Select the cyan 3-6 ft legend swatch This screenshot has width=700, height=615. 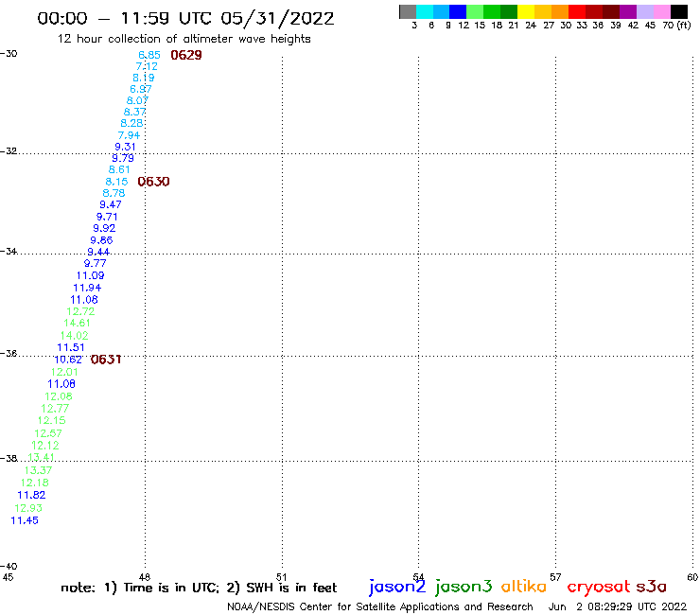click(425, 11)
